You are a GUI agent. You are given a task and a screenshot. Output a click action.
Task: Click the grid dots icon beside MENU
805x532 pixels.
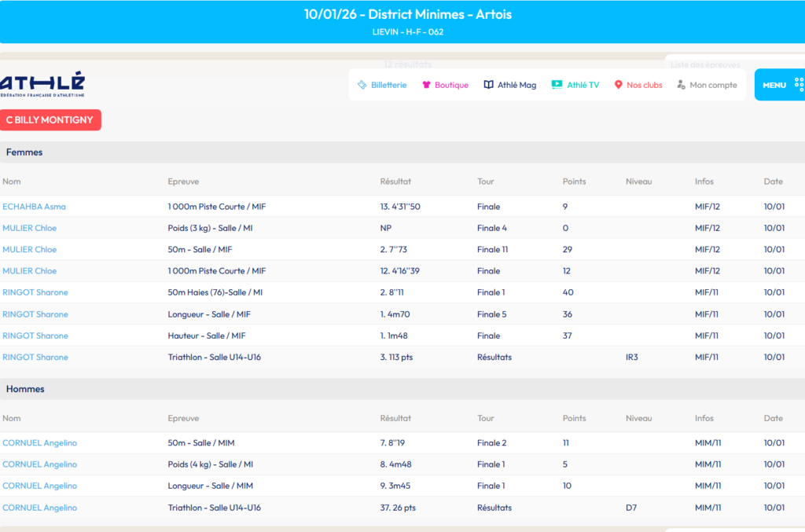(x=799, y=85)
